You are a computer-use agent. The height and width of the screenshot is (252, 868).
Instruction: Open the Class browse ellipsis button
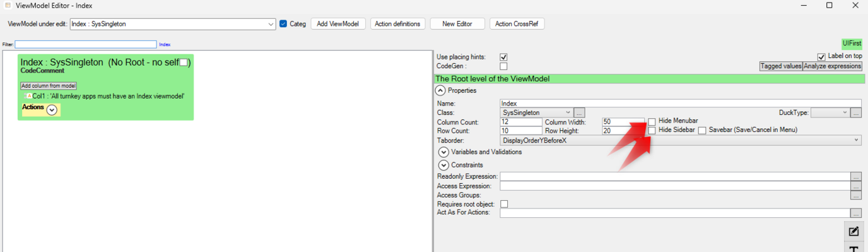coord(579,112)
